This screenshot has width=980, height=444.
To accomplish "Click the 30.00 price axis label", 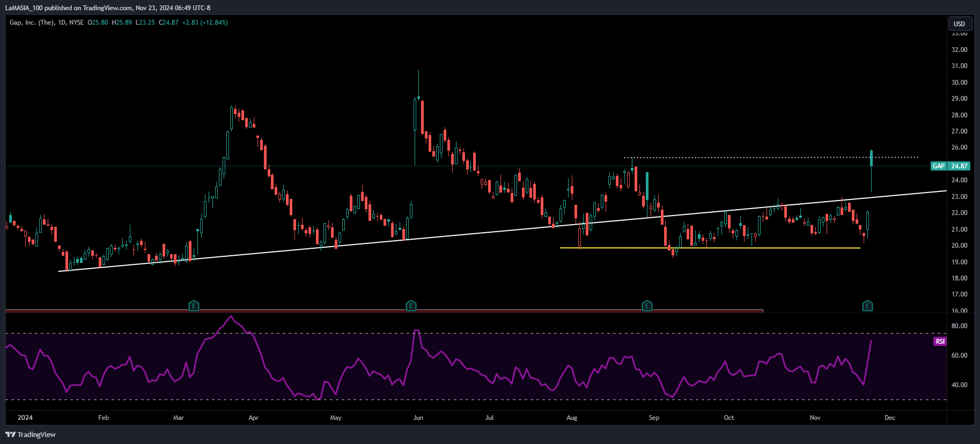I will click(959, 83).
